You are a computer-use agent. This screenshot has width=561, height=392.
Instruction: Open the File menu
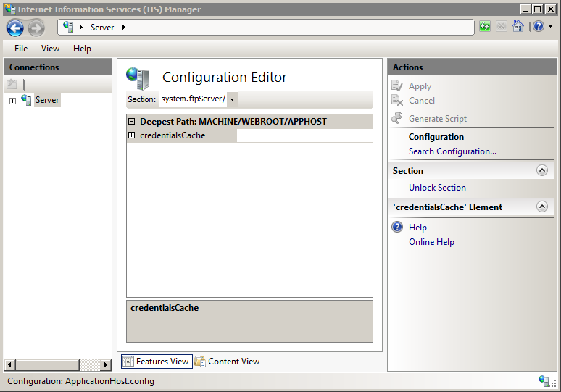pos(21,49)
